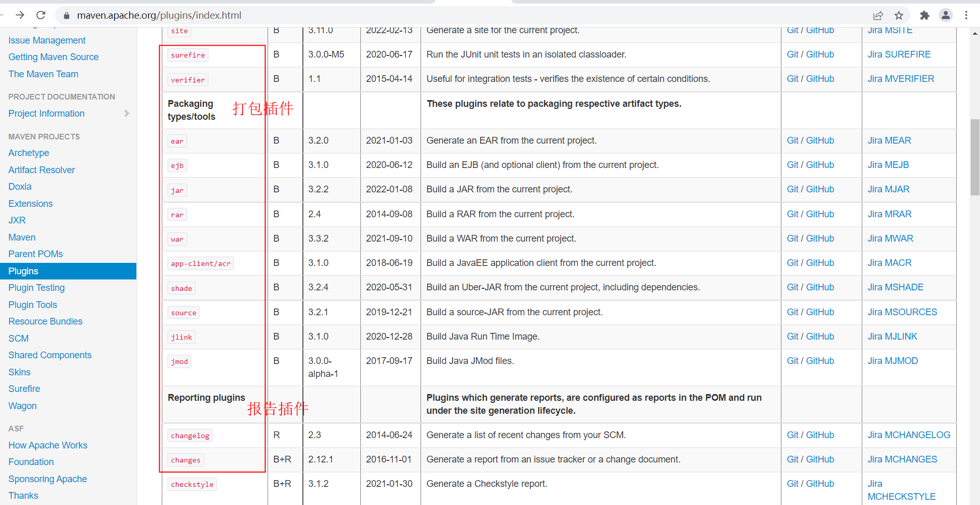Open GitHub link in war row

[820, 239]
